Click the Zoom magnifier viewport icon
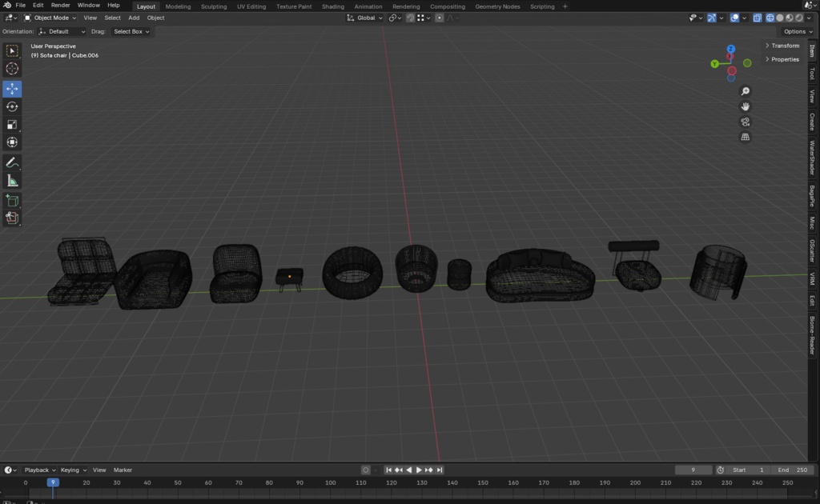Viewport: 820px width, 504px height. point(746,91)
